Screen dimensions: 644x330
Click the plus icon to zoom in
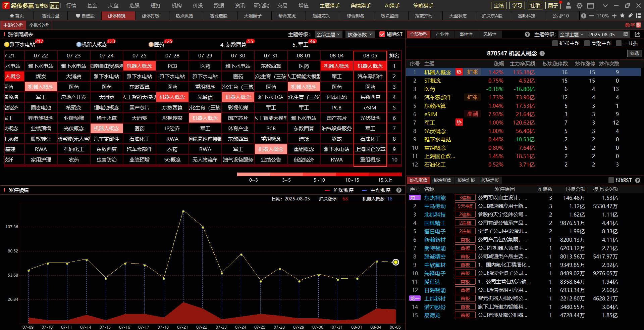click(x=614, y=16)
